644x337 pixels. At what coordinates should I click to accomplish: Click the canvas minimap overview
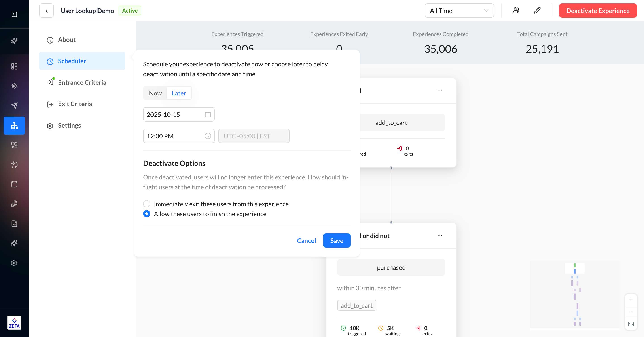(574, 295)
